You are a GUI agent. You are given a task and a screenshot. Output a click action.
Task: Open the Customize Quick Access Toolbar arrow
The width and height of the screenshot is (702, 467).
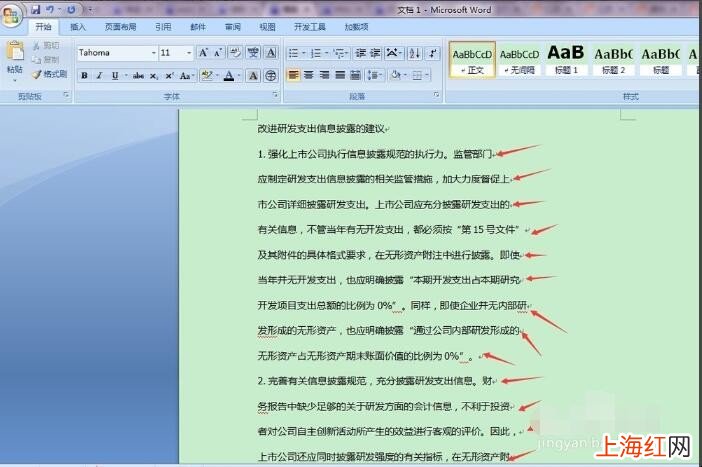[x=90, y=9]
